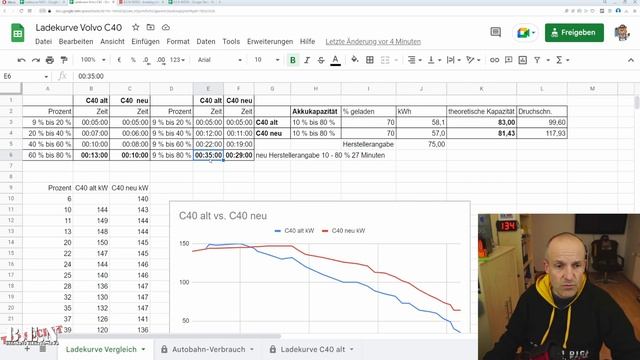
Task: Open Ladekurve Vergleich tab dropdown arrow
Action: 143,349
